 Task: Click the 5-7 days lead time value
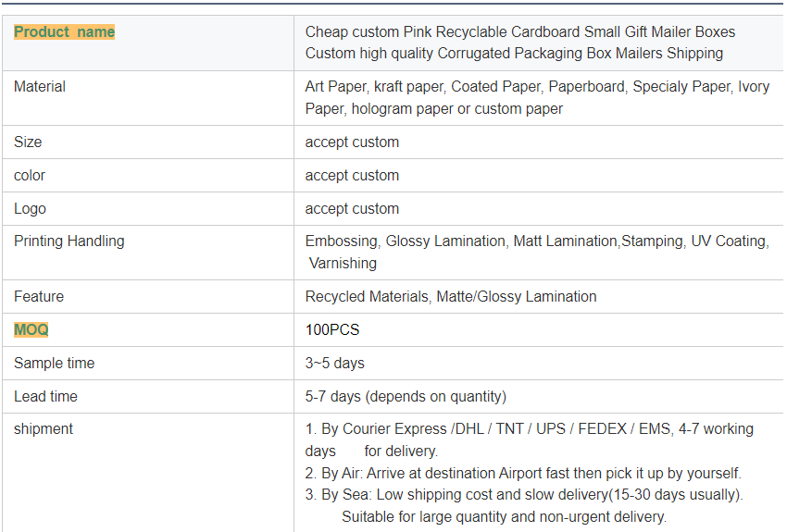pyautogui.click(x=406, y=397)
